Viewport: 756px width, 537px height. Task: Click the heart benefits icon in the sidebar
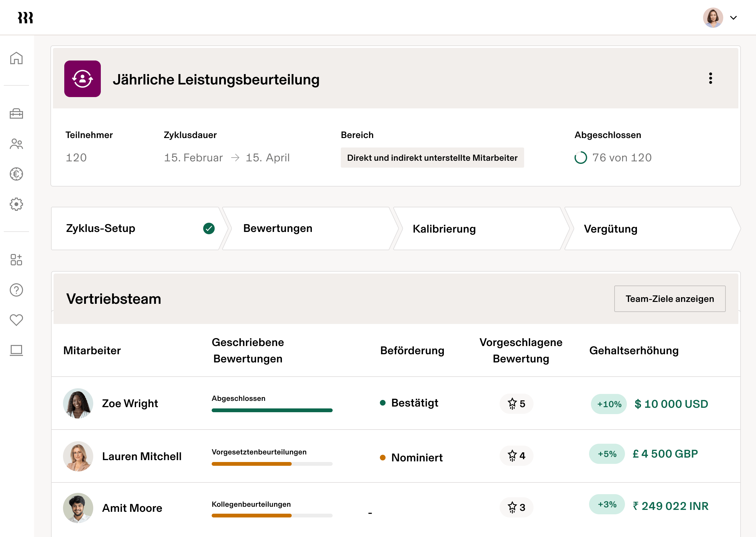[x=16, y=320]
